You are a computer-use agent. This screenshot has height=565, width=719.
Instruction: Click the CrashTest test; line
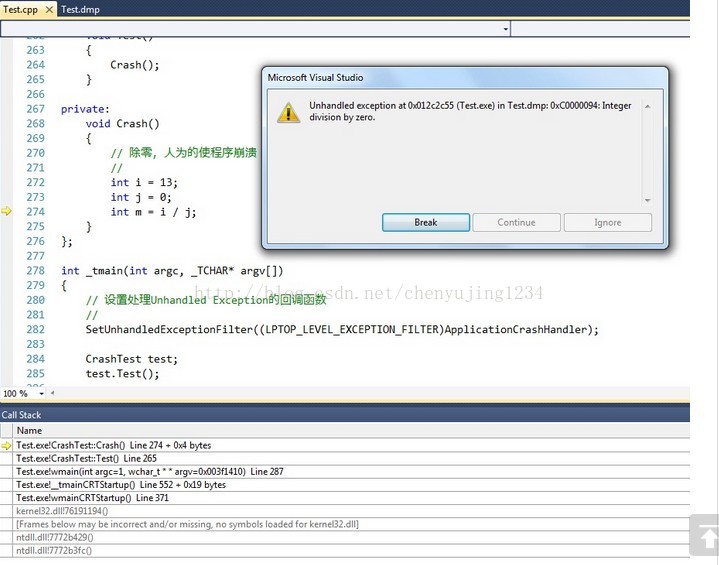click(x=132, y=359)
